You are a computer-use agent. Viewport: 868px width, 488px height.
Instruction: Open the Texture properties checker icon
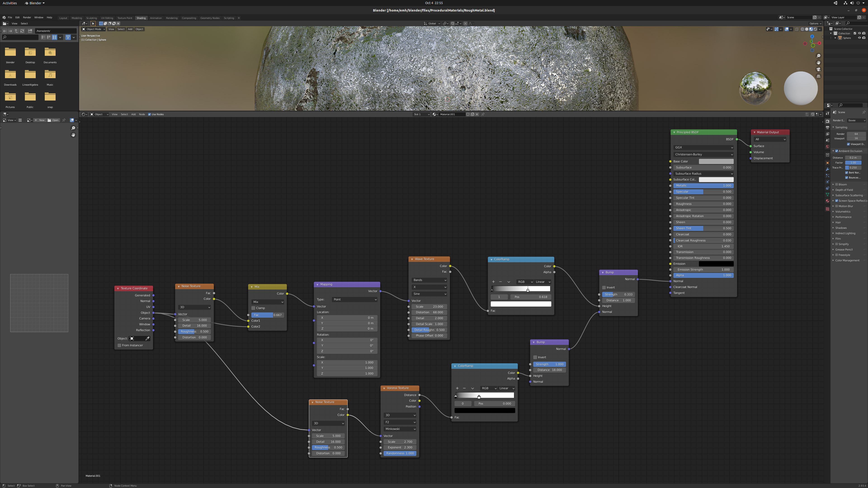pos(827,209)
